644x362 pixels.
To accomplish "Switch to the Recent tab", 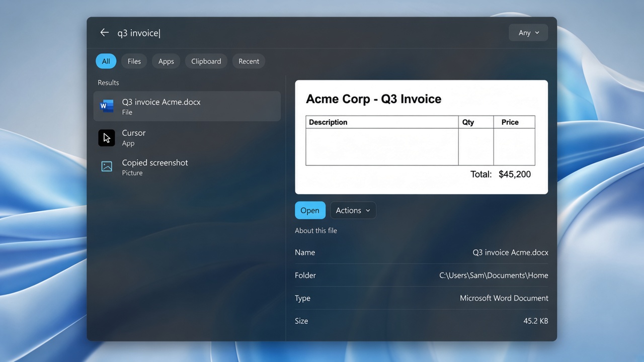I will click(x=249, y=61).
